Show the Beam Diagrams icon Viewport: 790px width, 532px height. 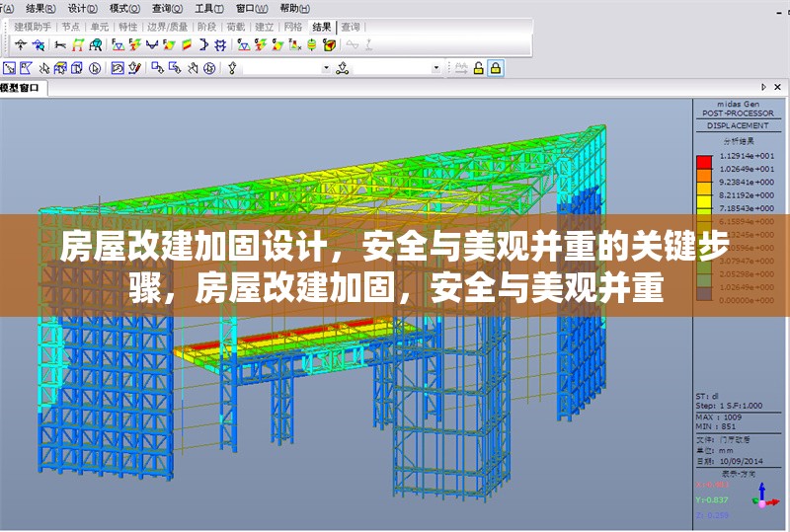coord(152,44)
